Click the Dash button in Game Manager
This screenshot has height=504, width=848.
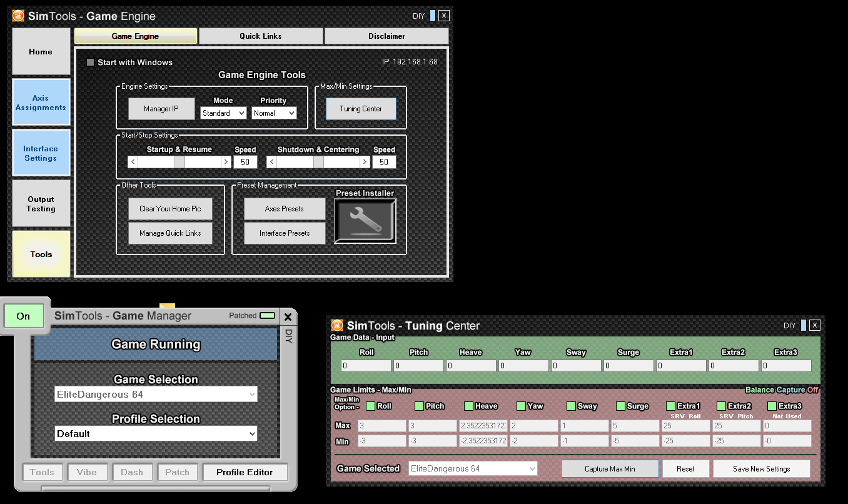[x=133, y=472]
